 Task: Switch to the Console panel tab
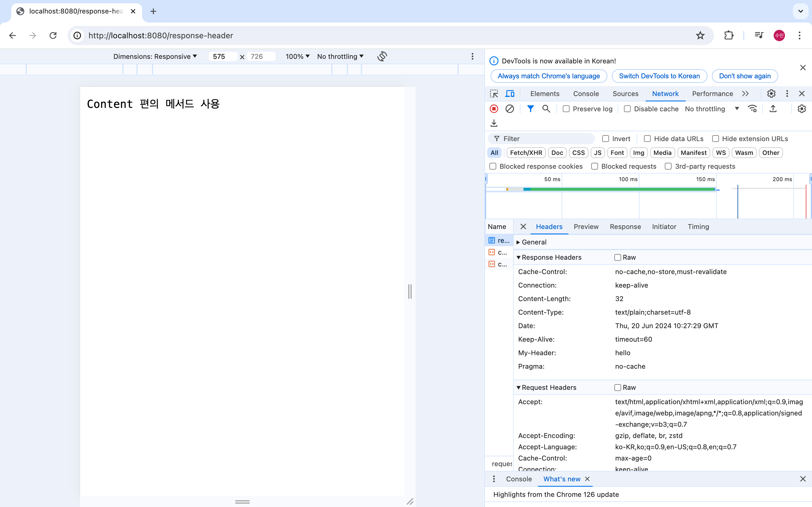pos(586,94)
